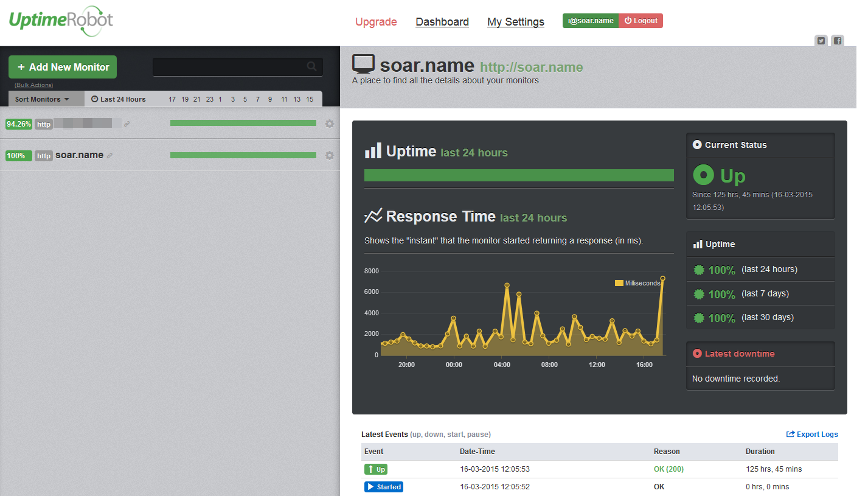Click the search magnifier icon
This screenshot has height=496, width=868.
[x=311, y=66]
